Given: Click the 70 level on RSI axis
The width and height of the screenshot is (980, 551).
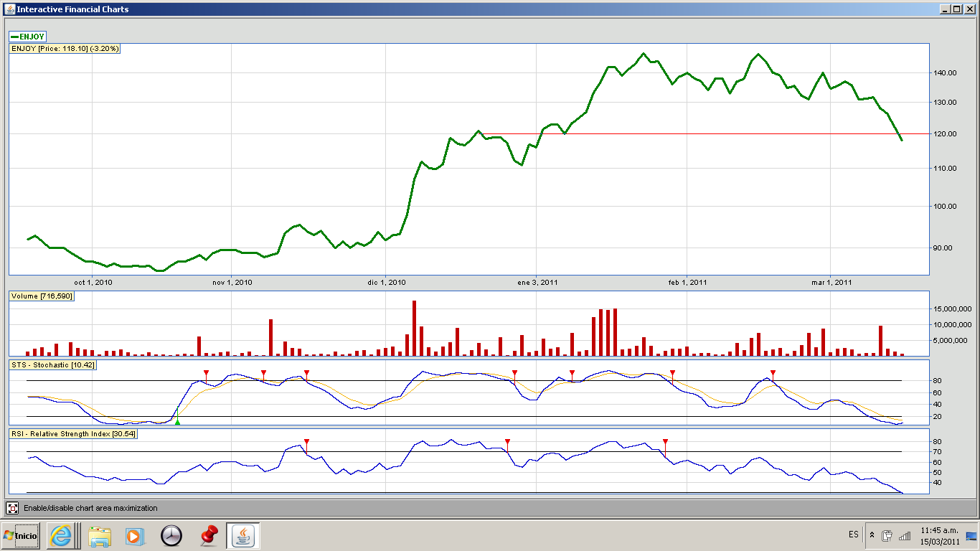Looking at the screenshot, I should tap(939, 452).
